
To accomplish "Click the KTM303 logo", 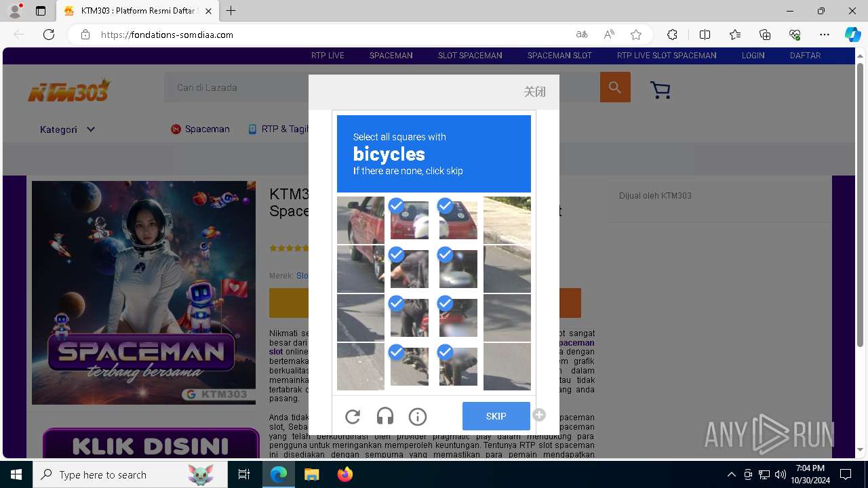I will point(68,90).
